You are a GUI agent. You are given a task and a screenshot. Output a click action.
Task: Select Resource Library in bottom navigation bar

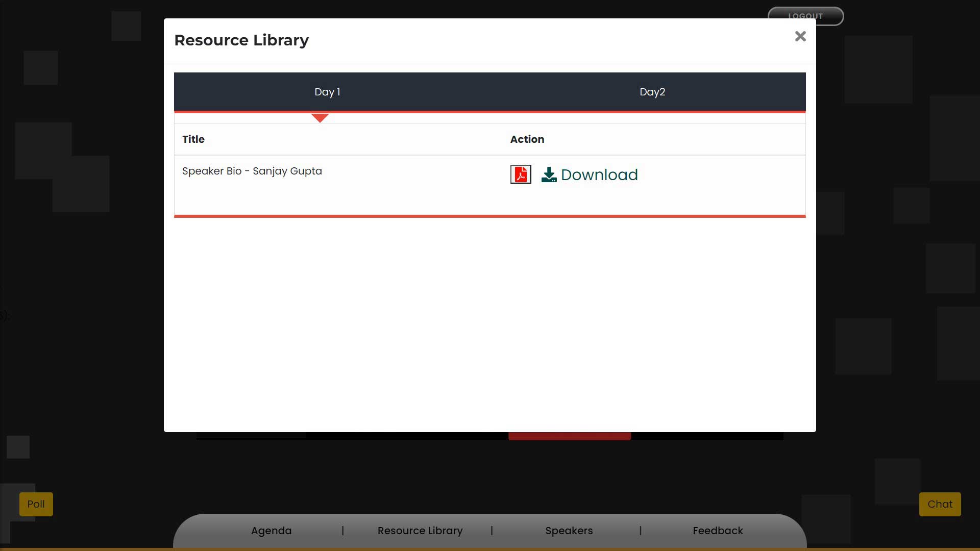[420, 531]
